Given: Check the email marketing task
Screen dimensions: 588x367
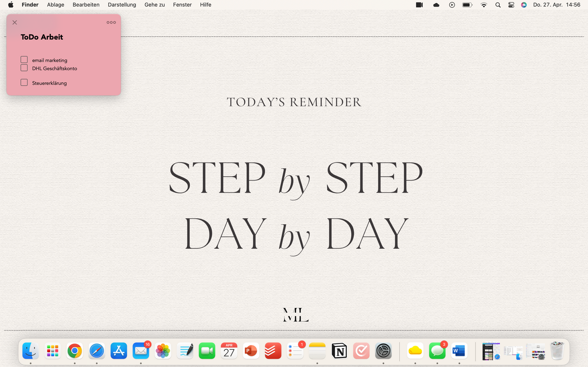Looking at the screenshot, I should (x=24, y=60).
